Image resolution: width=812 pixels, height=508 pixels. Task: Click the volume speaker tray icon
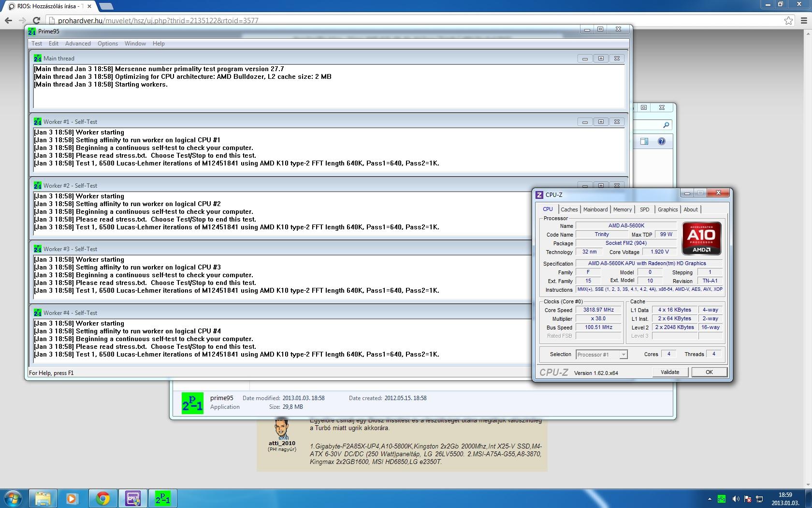(735, 499)
